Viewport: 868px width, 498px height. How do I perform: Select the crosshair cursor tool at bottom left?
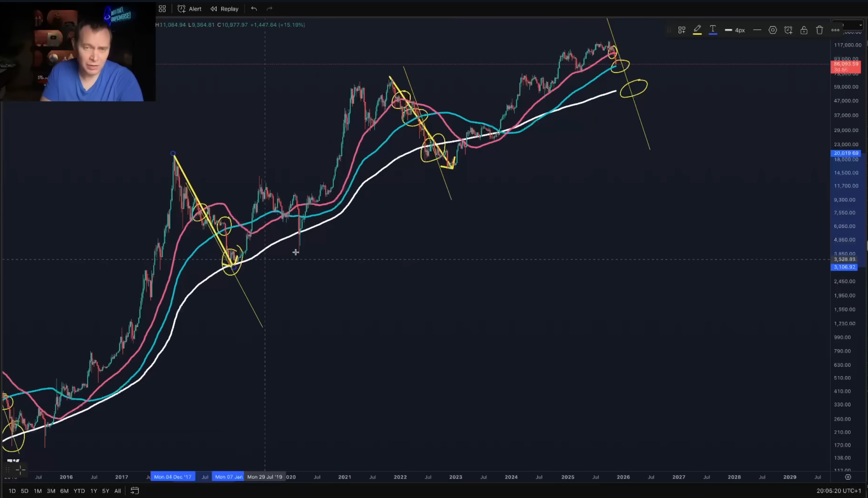[x=20, y=470]
